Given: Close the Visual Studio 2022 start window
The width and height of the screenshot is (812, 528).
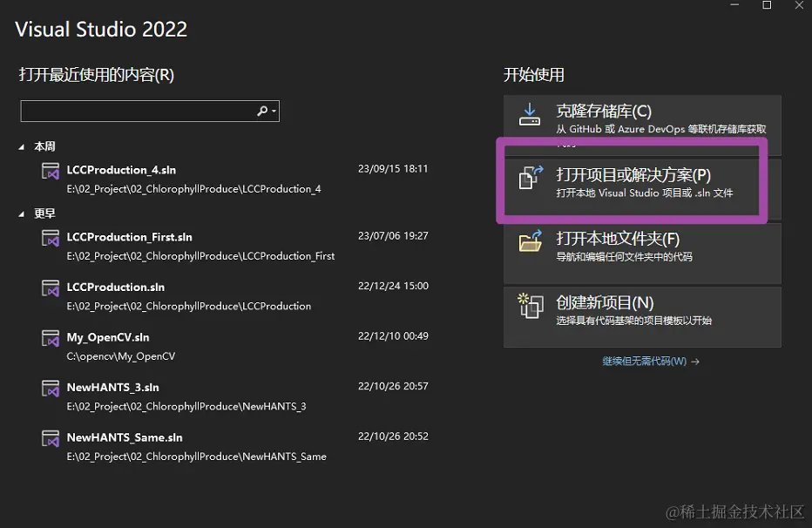Looking at the screenshot, I should pyautogui.click(x=799, y=5).
